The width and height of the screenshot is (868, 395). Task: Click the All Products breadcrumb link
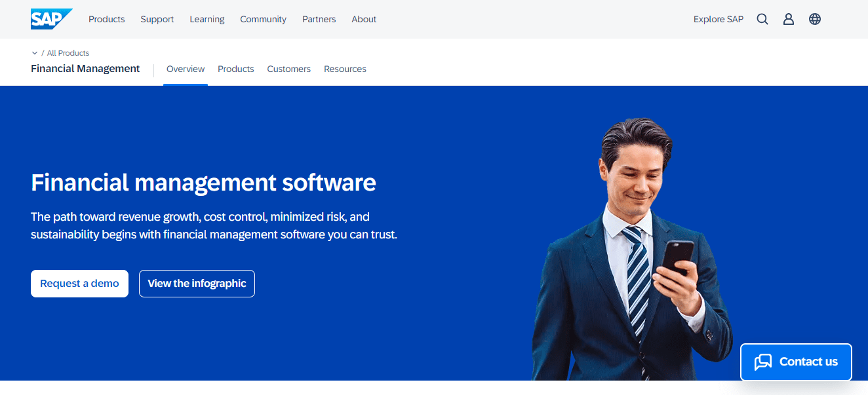pos(68,52)
